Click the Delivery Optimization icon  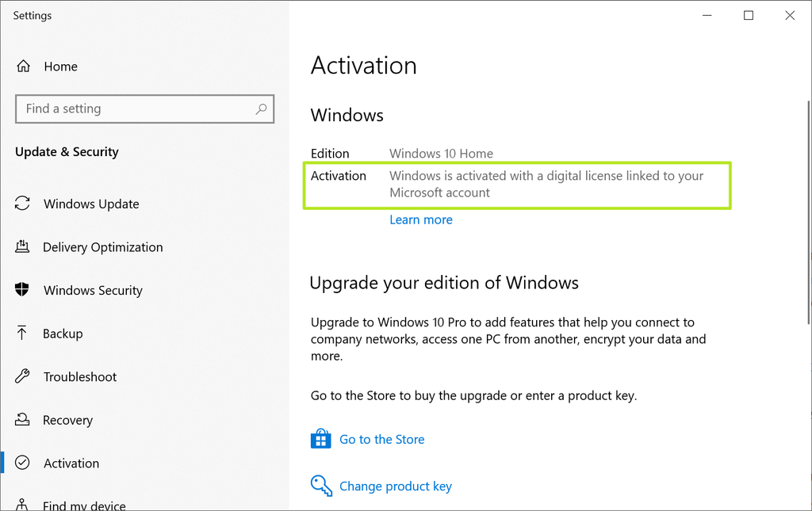23,247
